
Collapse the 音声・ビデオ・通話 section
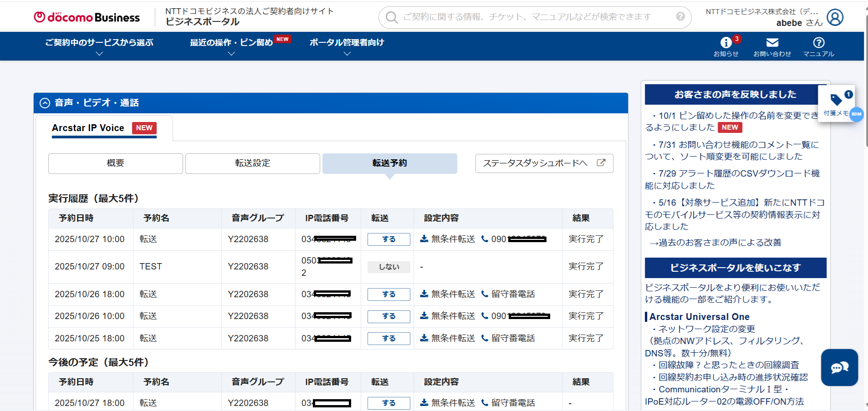tap(45, 103)
